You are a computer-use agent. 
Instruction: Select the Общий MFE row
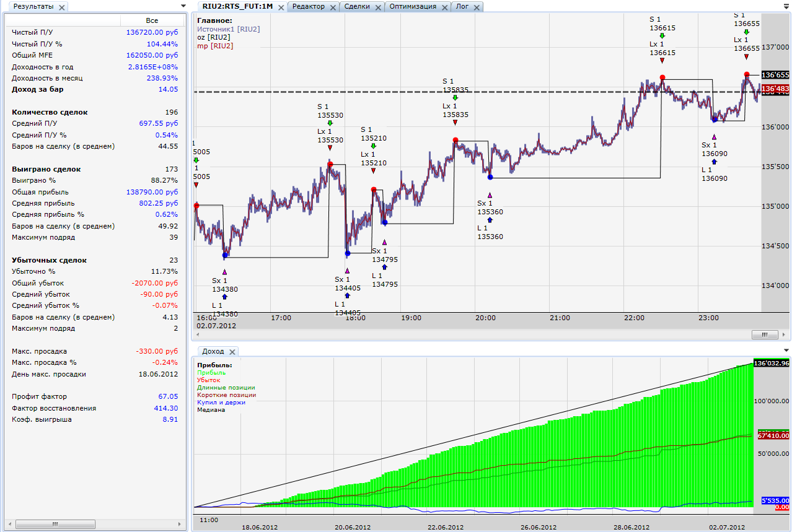(x=95, y=55)
